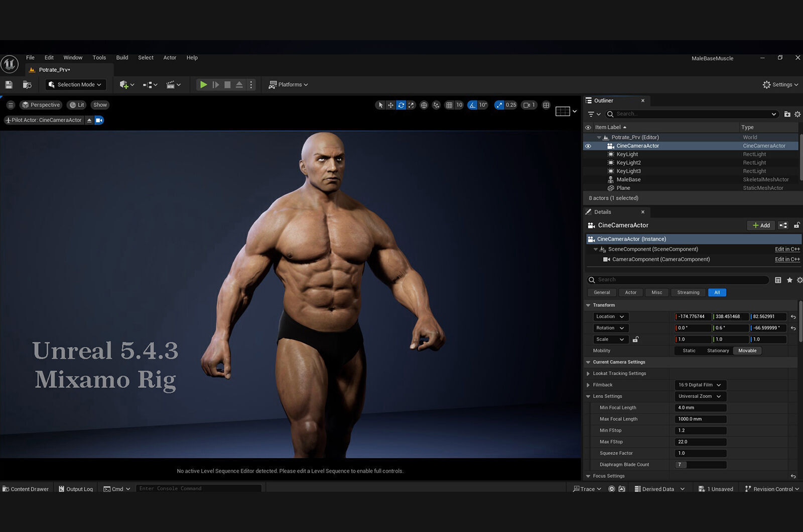The image size is (803, 532).
Task: Set Mobility to Stationary
Action: [718, 351]
